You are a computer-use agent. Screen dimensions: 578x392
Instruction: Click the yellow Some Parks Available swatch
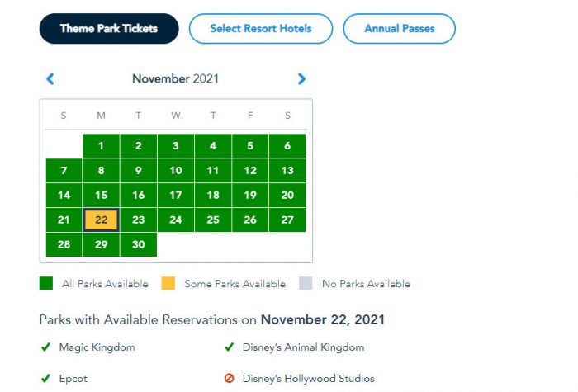click(168, 284)
